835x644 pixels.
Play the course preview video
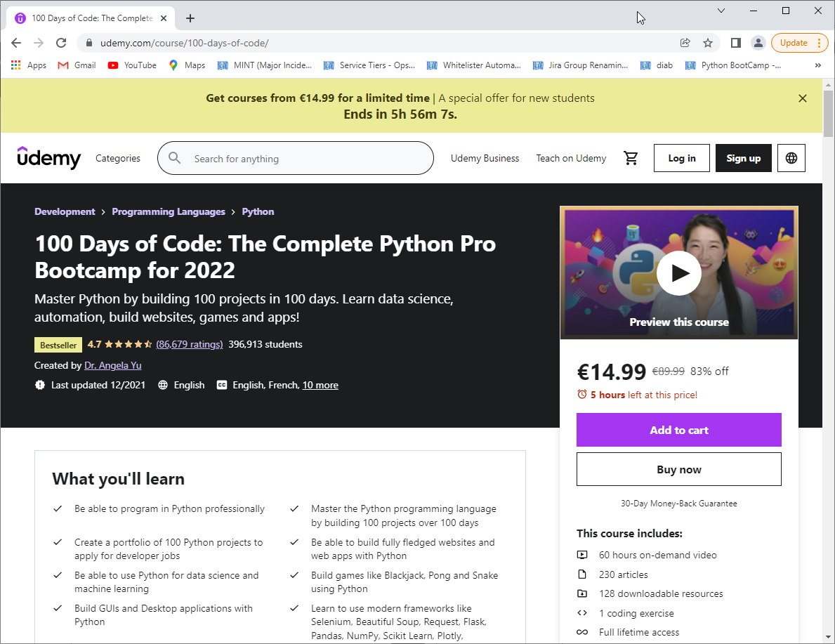pyautogui.click(x=678, y=272)
